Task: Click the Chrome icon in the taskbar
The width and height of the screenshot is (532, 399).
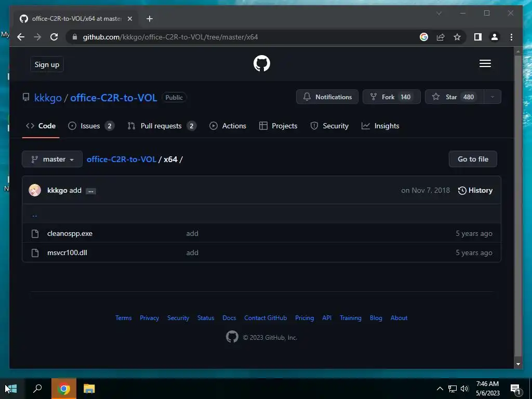Action: (64, 389)
